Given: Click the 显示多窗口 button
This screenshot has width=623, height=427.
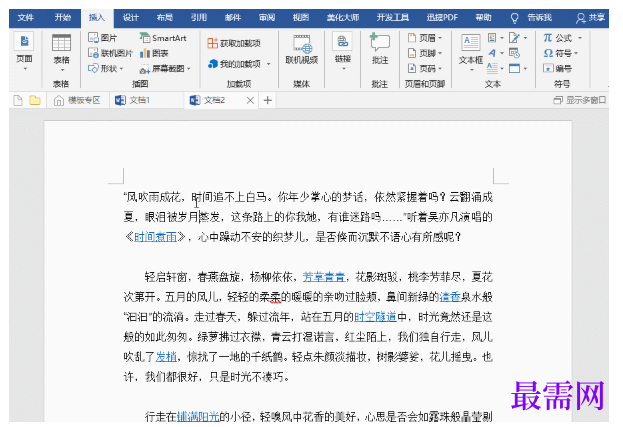Looking at the screenshot, I should pyautogui.click(x=580, y=100).
